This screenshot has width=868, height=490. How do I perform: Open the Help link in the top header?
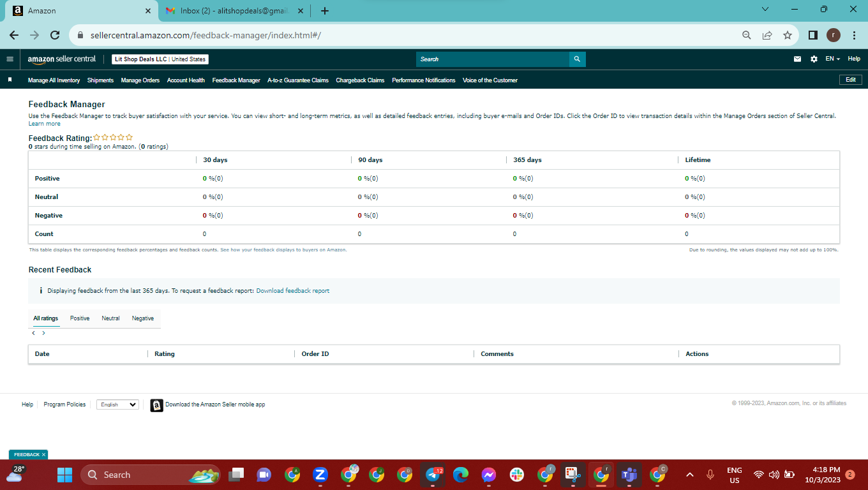point(854,59)
